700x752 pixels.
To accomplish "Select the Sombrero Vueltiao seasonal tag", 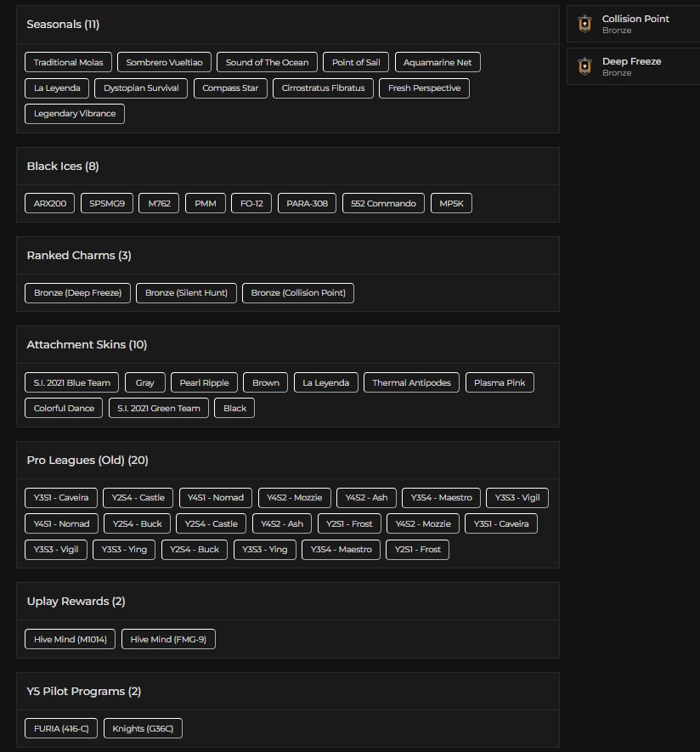I will point(164,62).
